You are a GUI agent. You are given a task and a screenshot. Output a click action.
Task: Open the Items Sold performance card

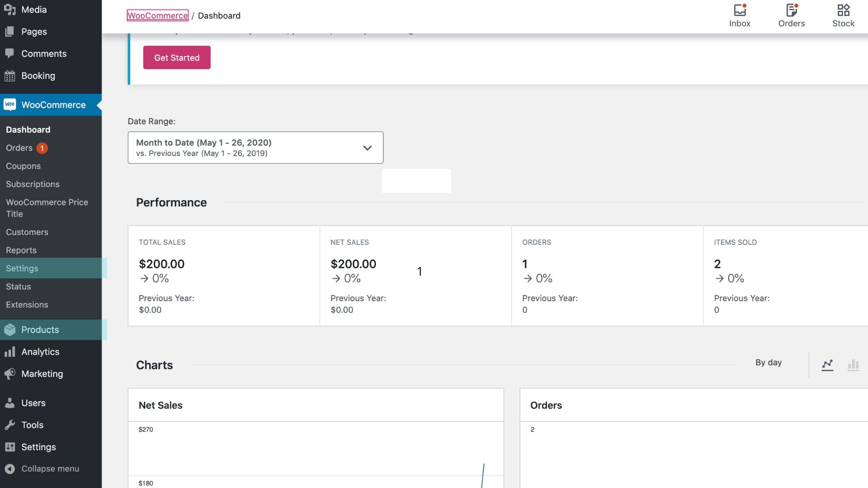(786, 276)
